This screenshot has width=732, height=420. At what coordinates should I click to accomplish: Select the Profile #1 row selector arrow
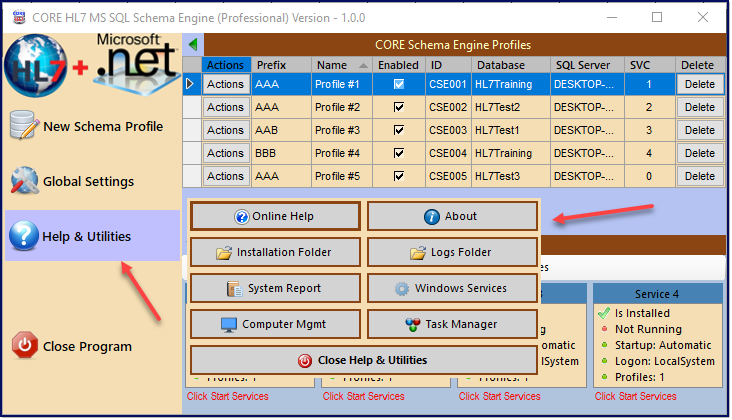coord(190,84)
